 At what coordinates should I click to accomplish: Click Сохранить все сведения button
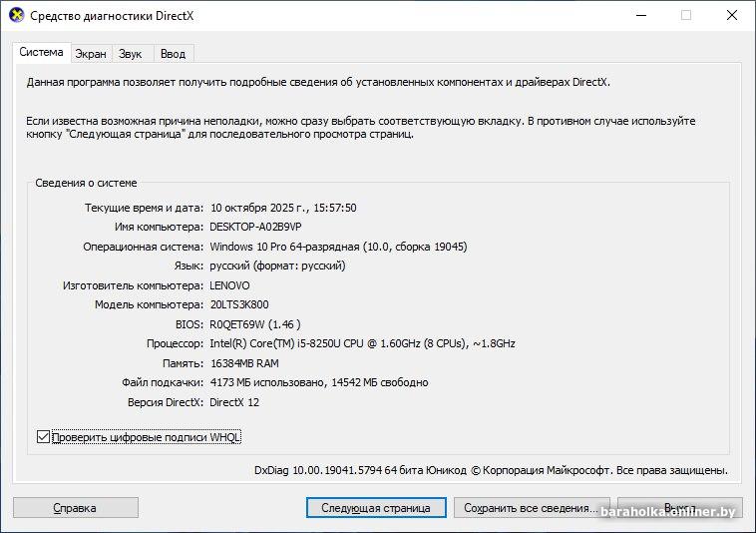(531, 508)
